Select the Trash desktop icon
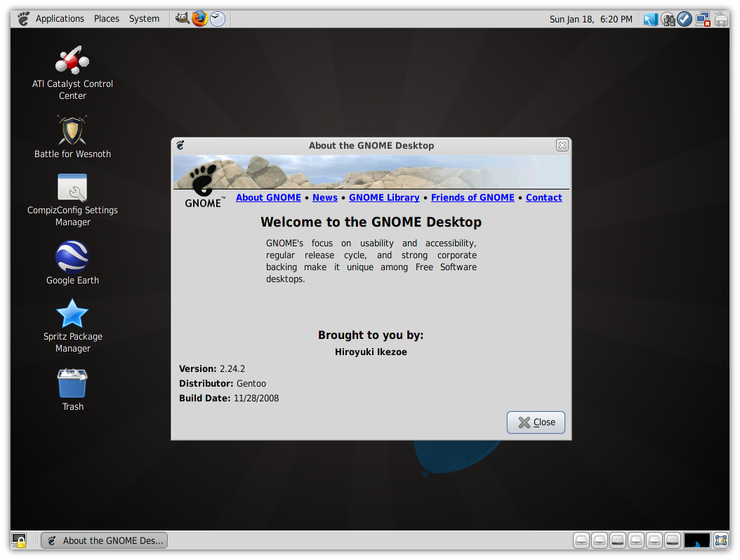Screen dimensions: 740x560 click(x=73, y=390)
